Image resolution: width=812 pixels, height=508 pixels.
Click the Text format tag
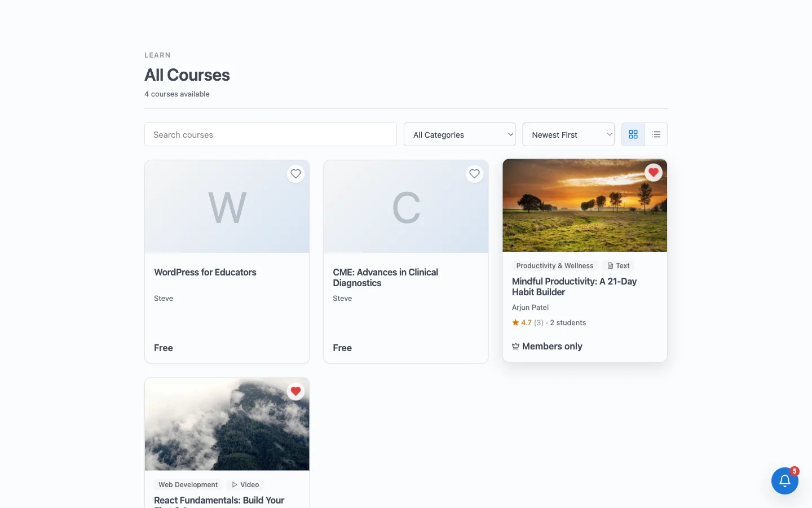tap(619, 266)
